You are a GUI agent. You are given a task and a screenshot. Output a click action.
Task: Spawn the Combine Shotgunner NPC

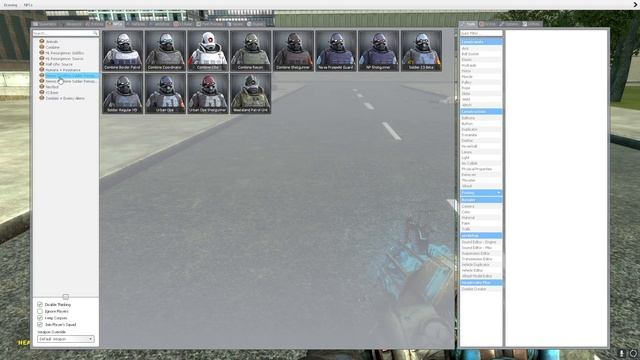click(x=293, y=51)
